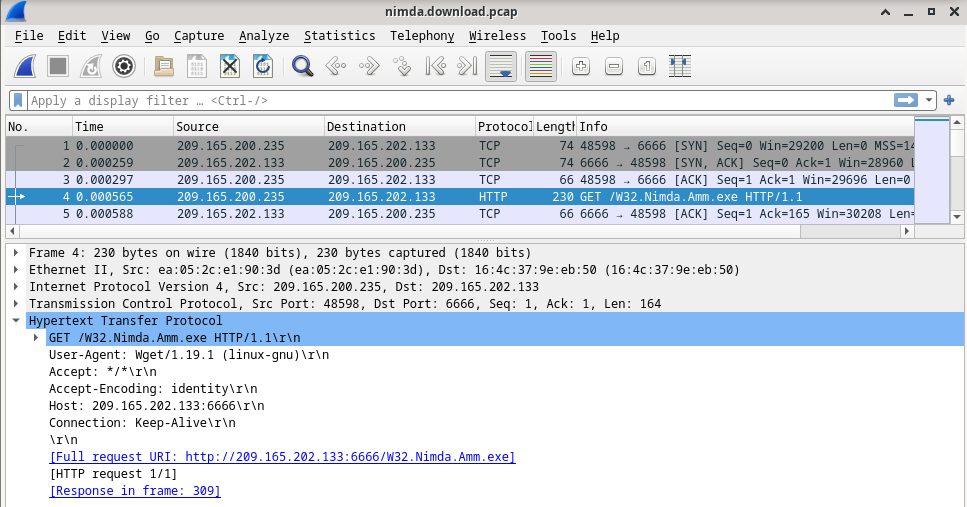967x507 pixels.
Task: Open the Full request URI link
Action: coord(282,456)
